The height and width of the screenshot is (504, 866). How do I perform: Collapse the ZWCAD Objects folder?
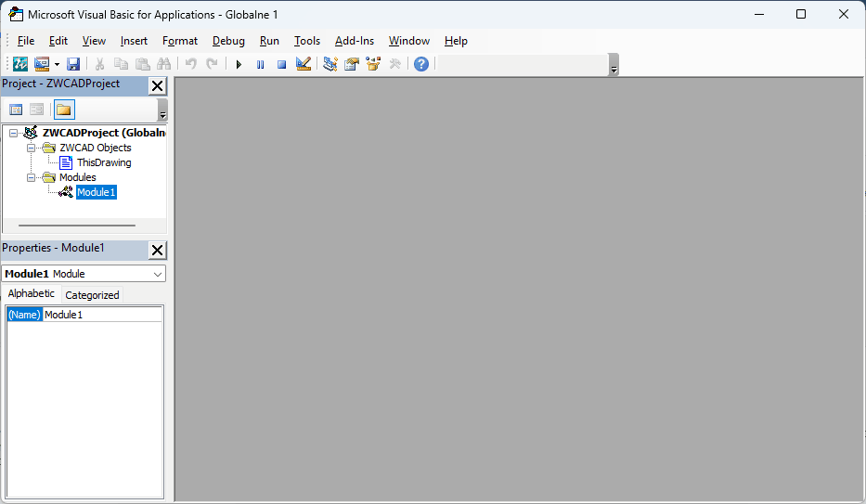pyautogui.click(x=31, y=148)
